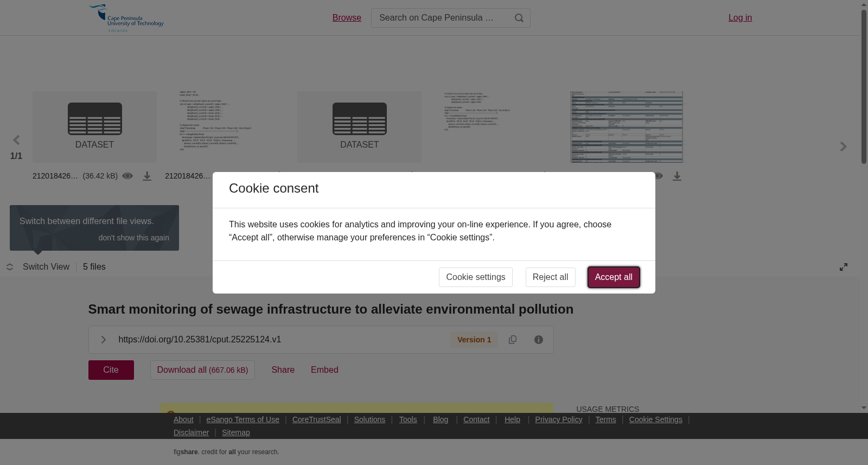Download all files (667.06 kB)
Image resolution: width=868 pixels, height=465 pixels.
coord(202,370)
